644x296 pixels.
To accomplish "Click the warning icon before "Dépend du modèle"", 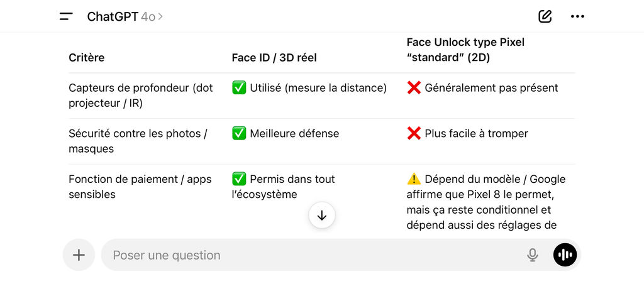I will [x=414, y=179].
